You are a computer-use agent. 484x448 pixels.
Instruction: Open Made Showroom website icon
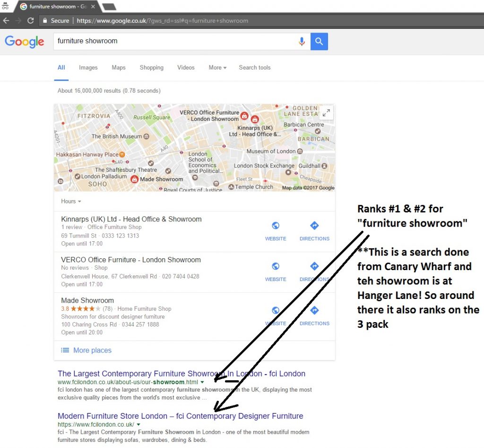[276, 310]
